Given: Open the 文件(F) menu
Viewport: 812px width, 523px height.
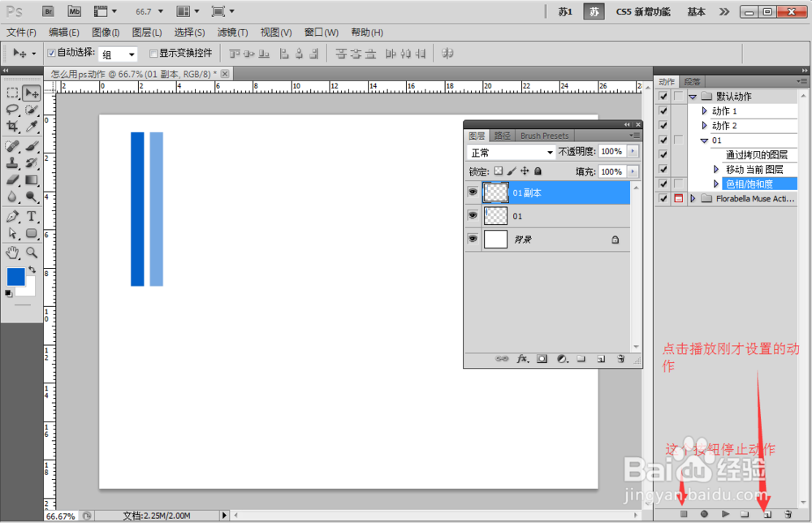Looking at the screenshot, I should click(21, 32).
